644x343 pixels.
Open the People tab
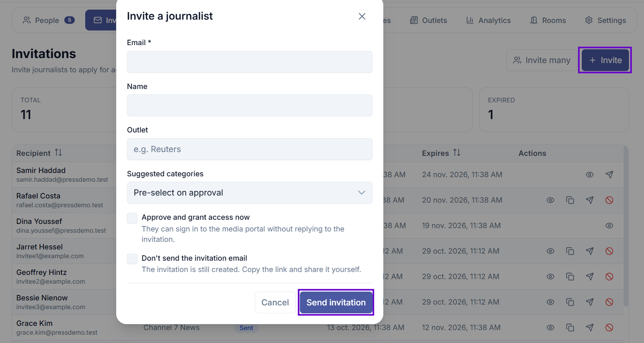(x=48, y=20)
